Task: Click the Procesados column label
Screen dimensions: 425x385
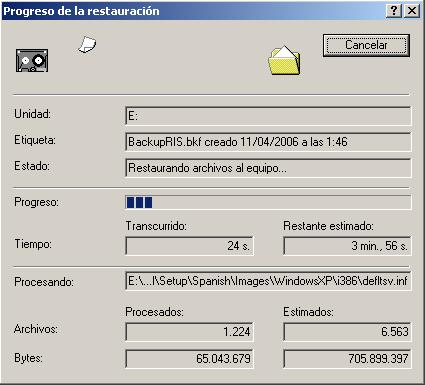Action: click(154, 312)
